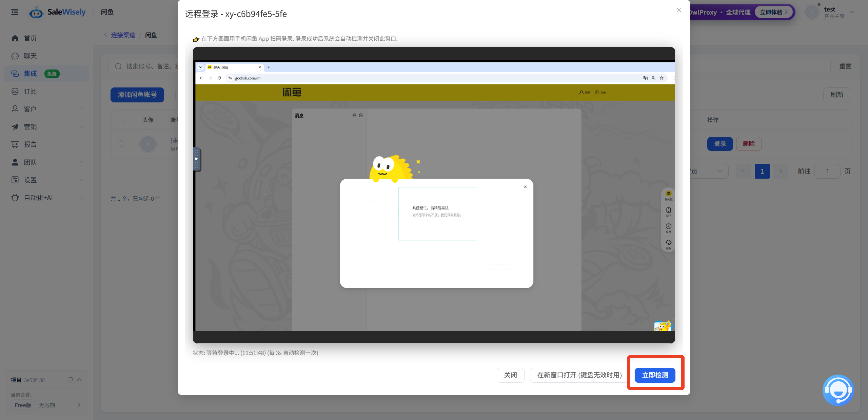Open the page-size dropdown

(x=709, y=171)
